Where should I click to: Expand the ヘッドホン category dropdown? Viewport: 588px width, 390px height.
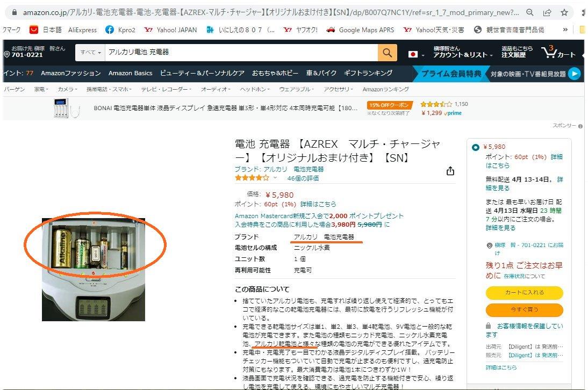tap(255, 89)
